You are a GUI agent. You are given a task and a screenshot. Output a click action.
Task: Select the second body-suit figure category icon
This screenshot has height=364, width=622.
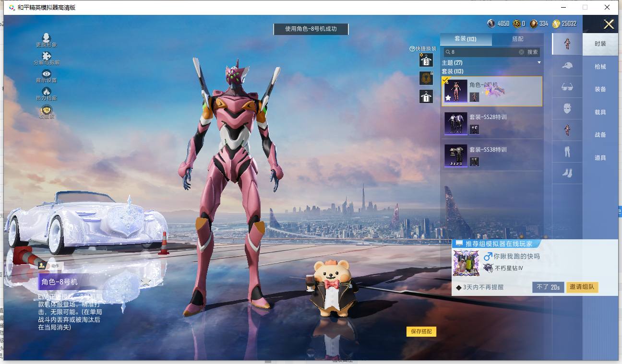(x=567, y=130)
